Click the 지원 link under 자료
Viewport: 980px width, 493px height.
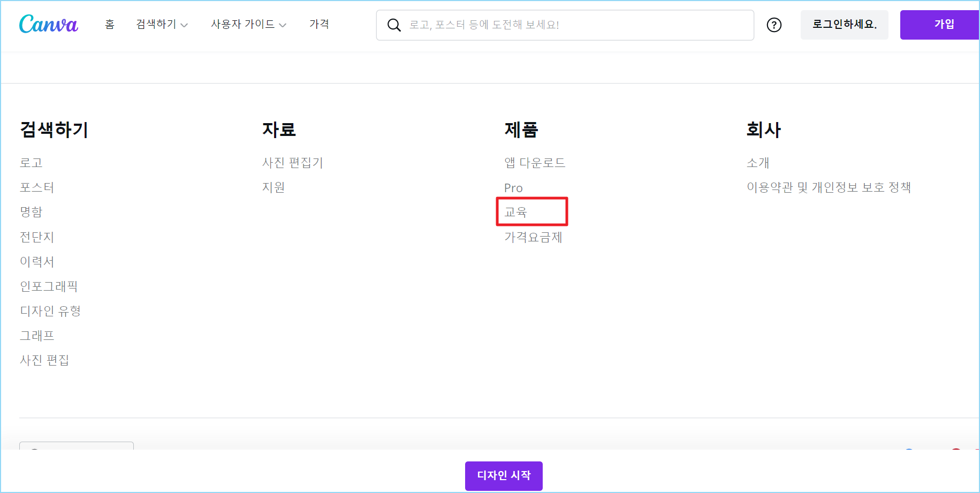click(274, 187)
